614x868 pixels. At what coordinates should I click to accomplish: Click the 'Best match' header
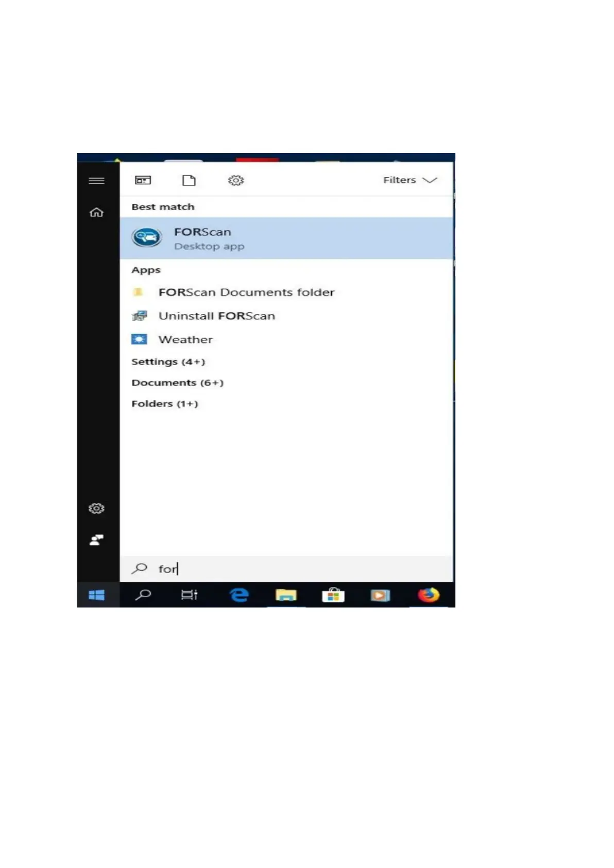tap(163, 207)
